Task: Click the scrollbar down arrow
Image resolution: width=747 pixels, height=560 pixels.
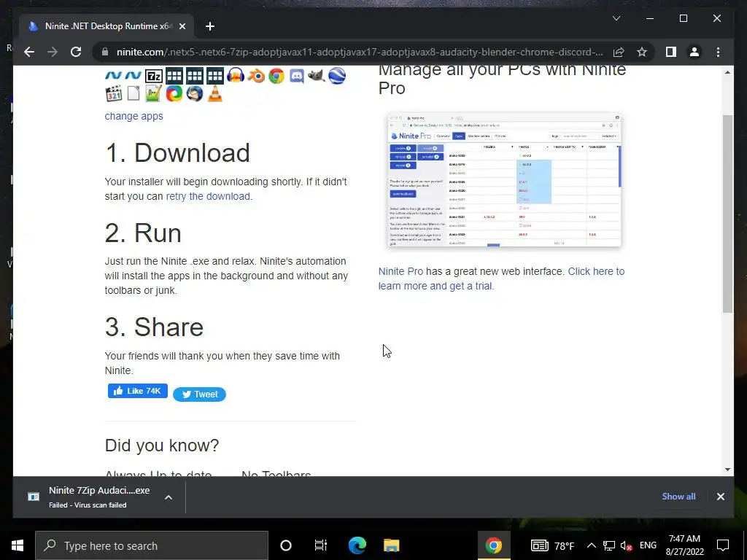Action: click(x=727, y=470)
